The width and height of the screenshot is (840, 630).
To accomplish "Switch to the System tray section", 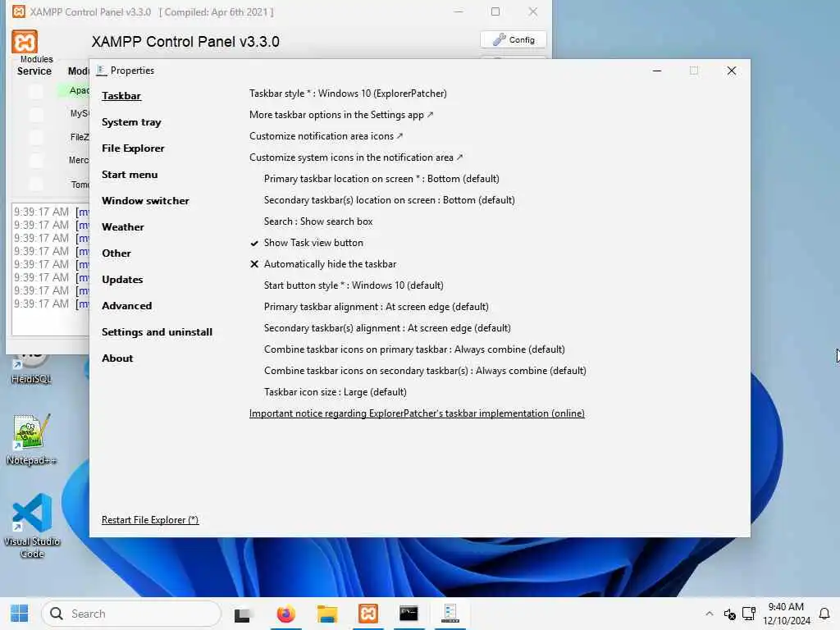I will point(131,122).
